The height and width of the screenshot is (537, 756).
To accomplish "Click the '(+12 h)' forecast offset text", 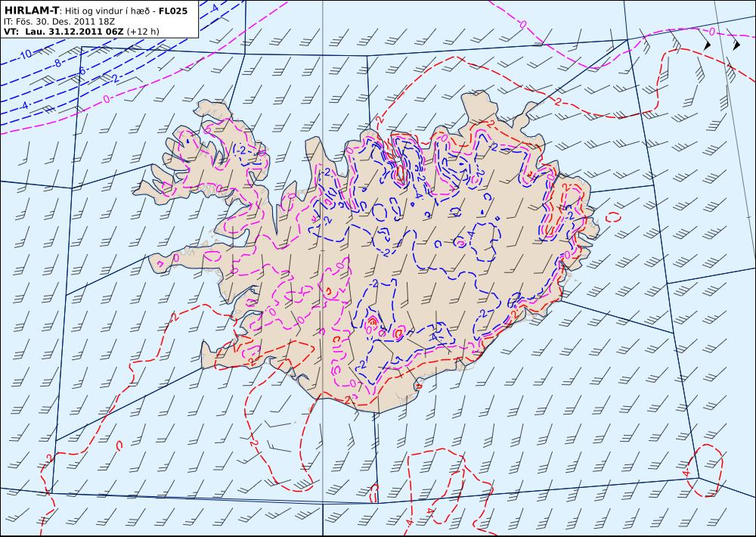I will 143,32.
